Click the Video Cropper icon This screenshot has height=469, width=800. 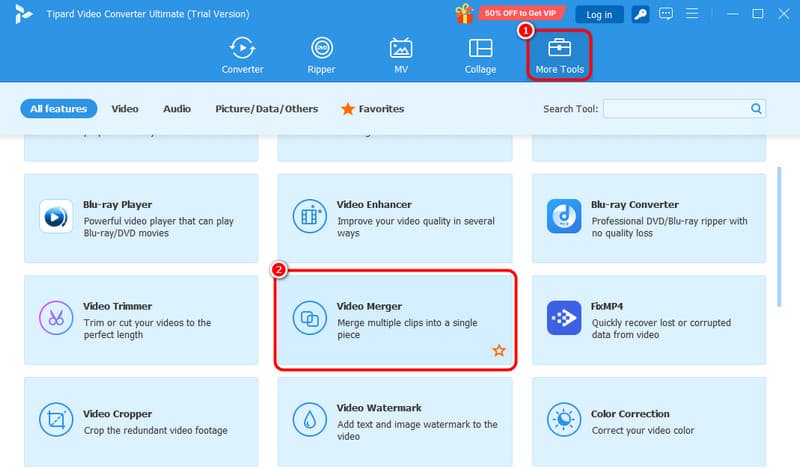click(x=56, y=420)
